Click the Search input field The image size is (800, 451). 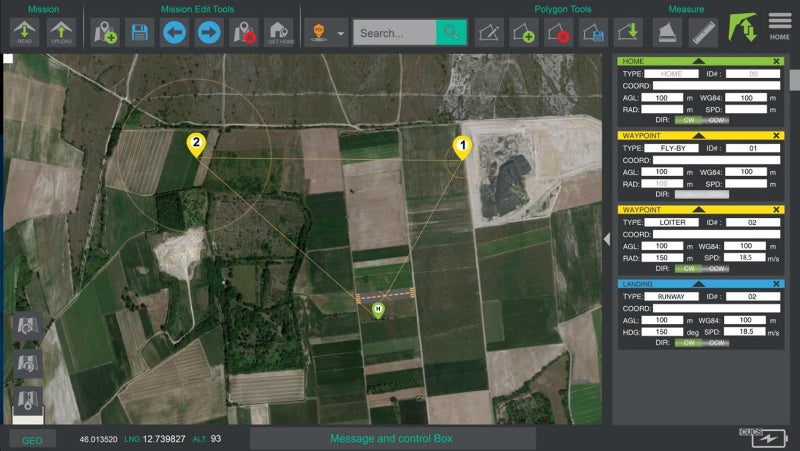395,33
